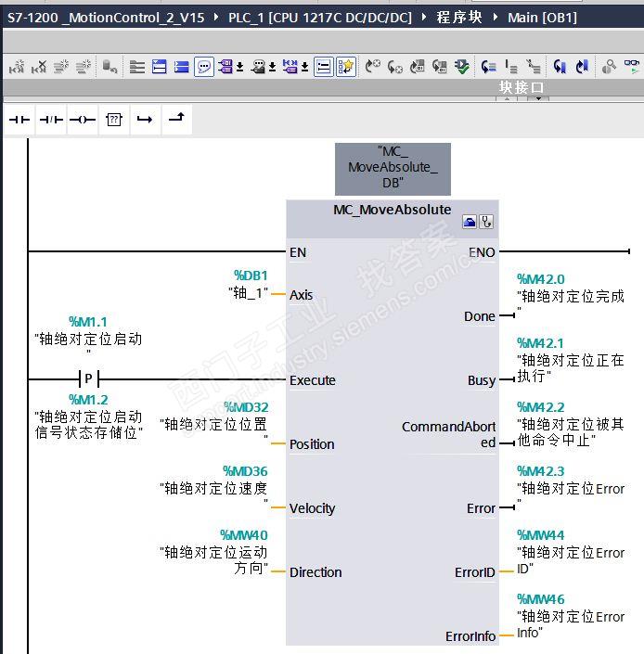This screenshot has width=644, height=654.
Task: Click the tag information display icon
Action: 258,67
